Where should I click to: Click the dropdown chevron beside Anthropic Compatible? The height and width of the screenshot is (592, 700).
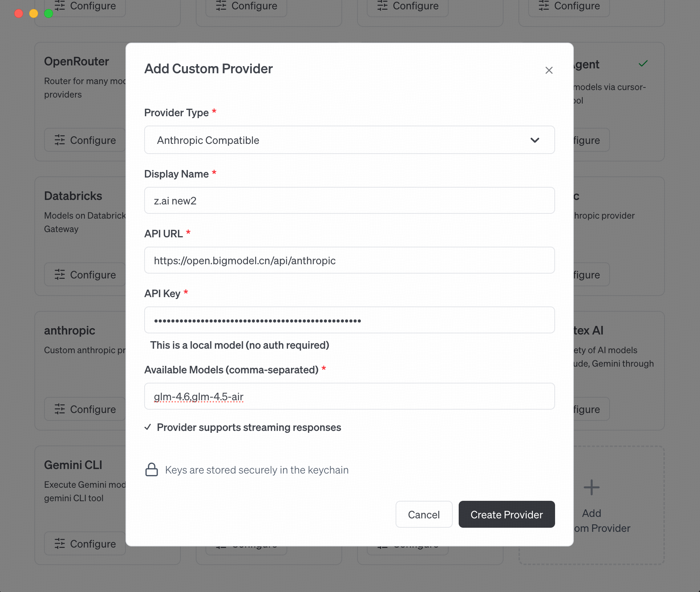tap(535, 140)
